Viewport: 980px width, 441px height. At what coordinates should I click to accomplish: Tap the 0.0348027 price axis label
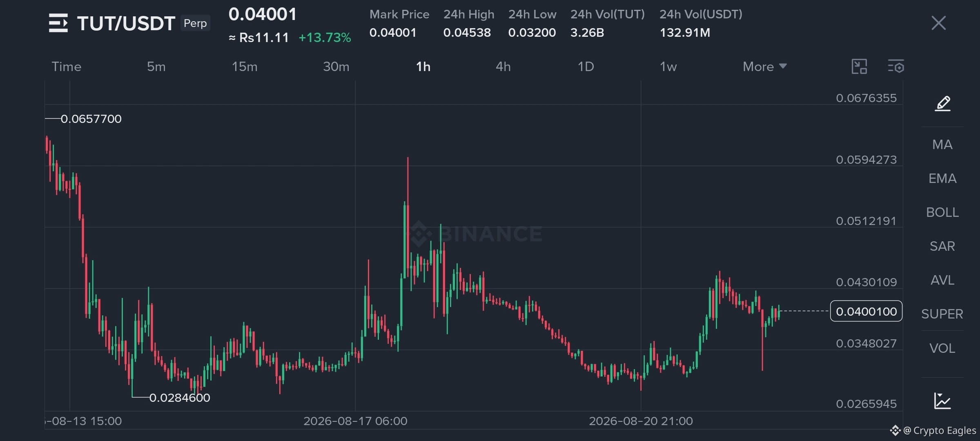pos(866,343)
